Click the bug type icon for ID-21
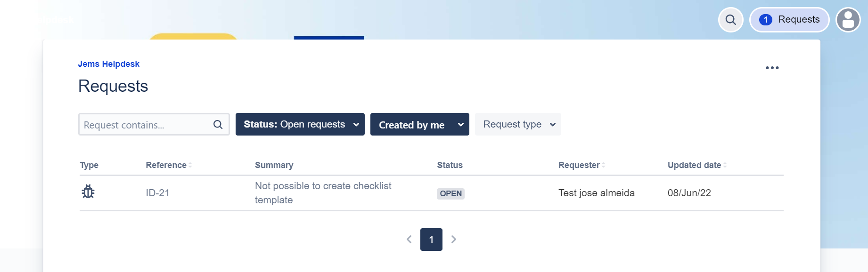Viewport: 868px width, 272px height. (88, 192)
